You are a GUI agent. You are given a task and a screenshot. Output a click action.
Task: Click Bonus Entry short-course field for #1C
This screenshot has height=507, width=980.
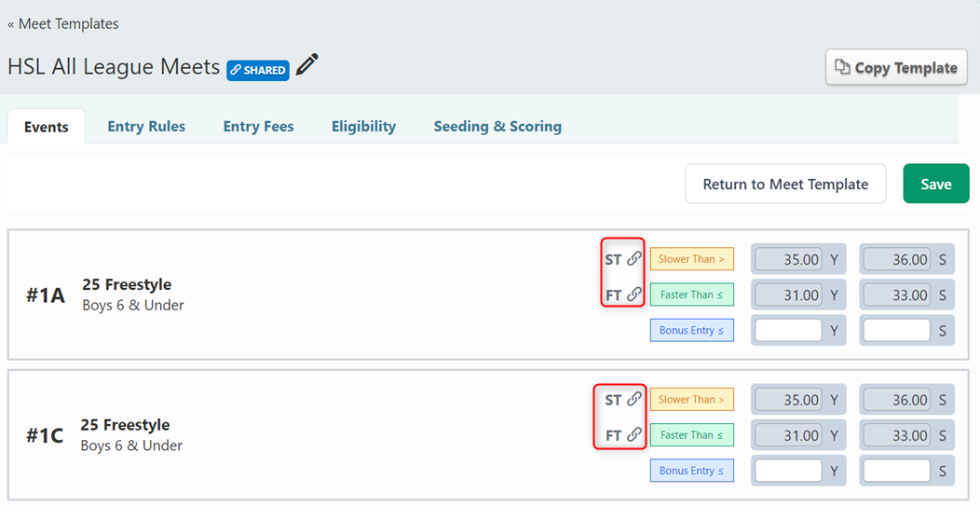tap(896, 471)
